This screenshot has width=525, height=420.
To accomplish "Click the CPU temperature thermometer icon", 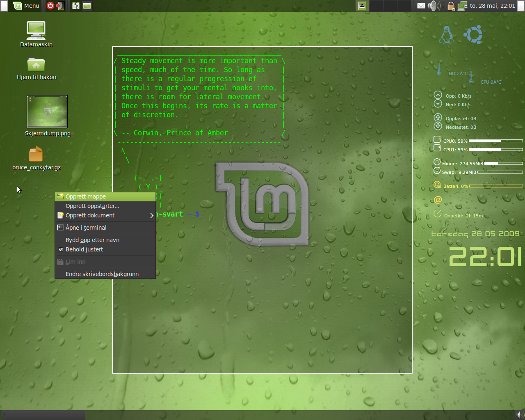I will click(x=471, y=77).
